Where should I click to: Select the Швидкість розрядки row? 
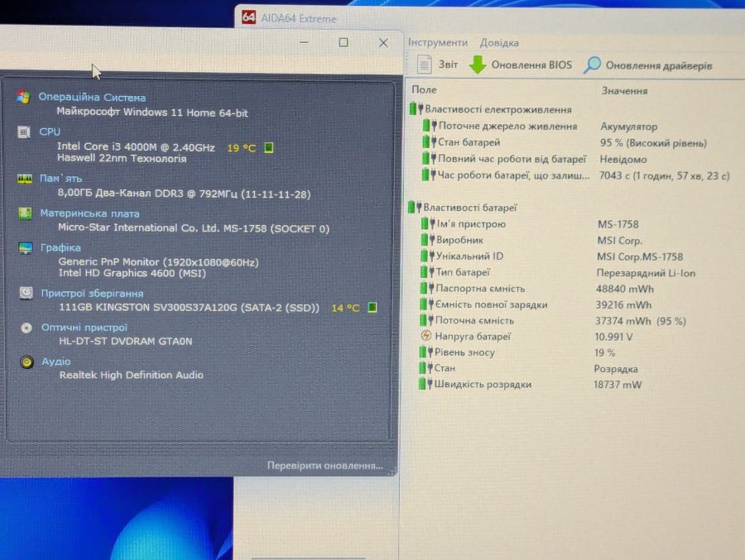click(530, 385)
